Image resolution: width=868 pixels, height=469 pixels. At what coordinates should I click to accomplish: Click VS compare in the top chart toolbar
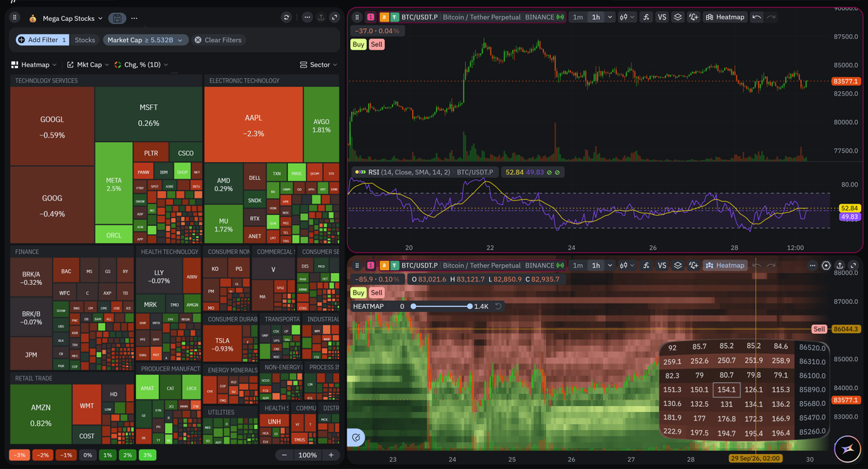(x=661, y=17)
